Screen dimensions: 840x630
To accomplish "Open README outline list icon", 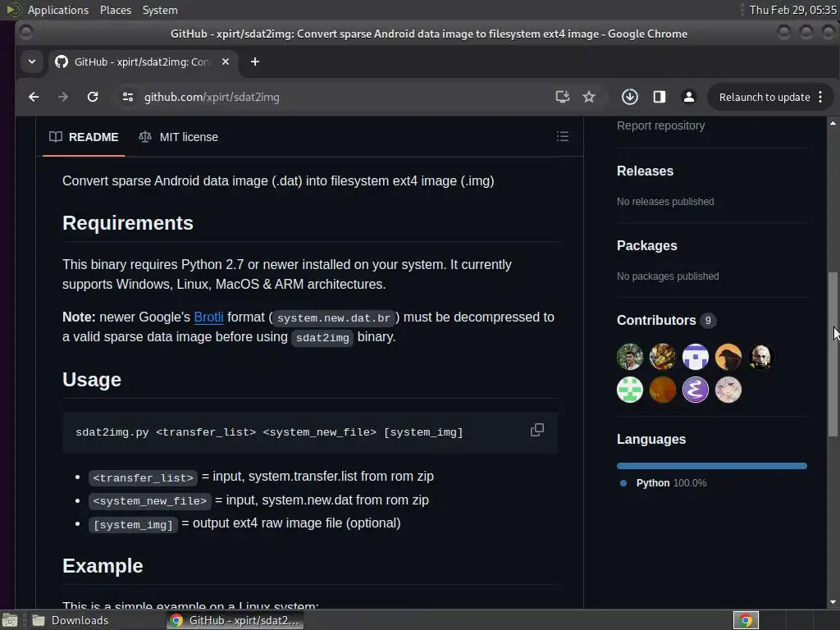I will click(x=563, y=137).
